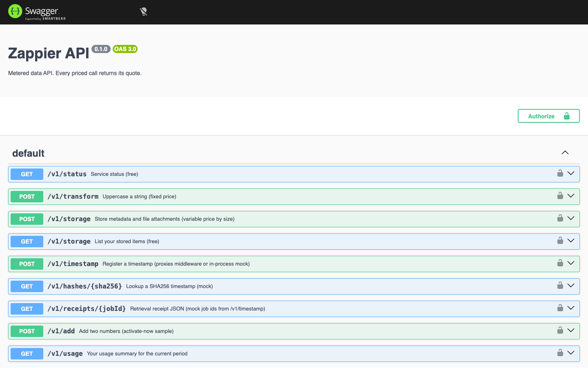The height and width of the screenshot is (368, 588).
Task: Expand POST /v1/add with its chevron
Action: pos(571,330)
